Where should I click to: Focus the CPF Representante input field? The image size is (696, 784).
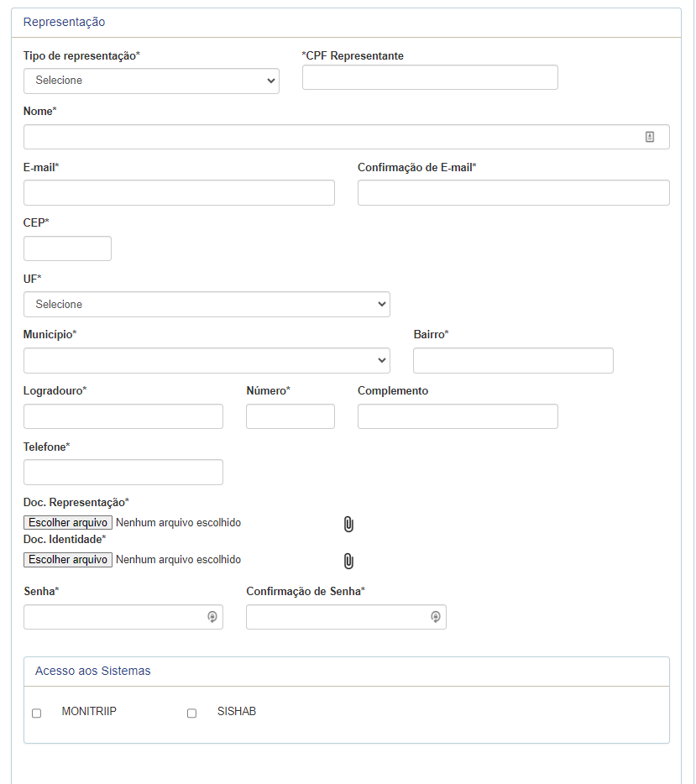(x=430, y=77)
